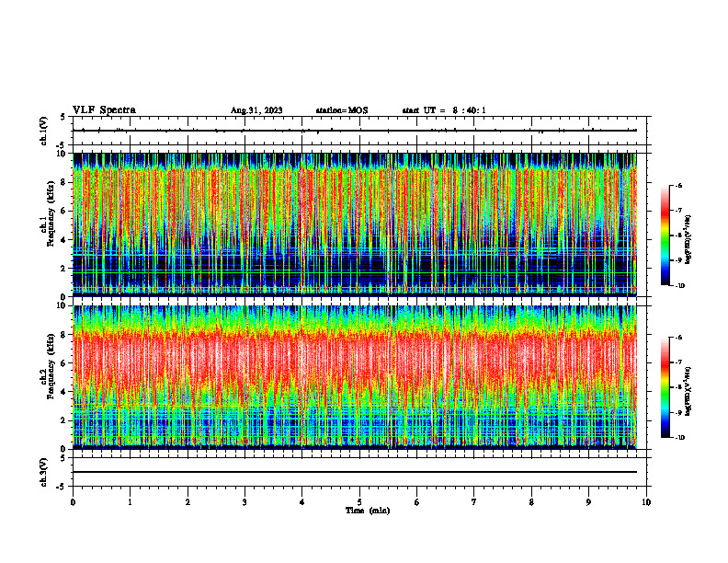The image size is (728, 563).
Task: Click the "-6" label on ch.2 color bar
Action: tap(678, 338)
